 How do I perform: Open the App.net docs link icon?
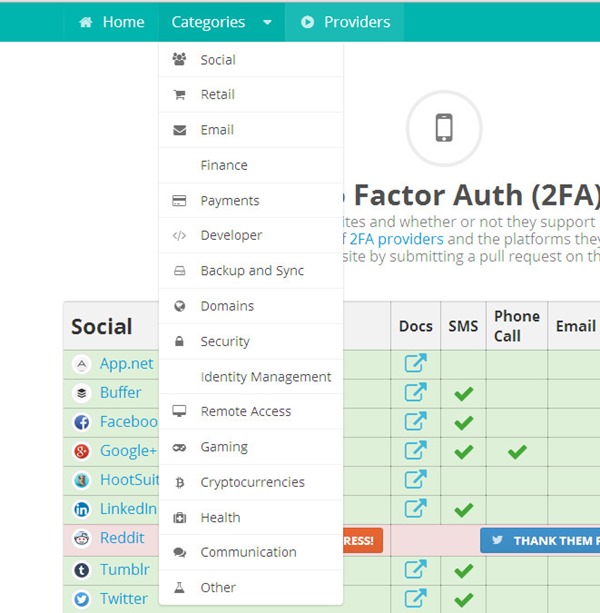pyautogui.click(x=415, y=363)
